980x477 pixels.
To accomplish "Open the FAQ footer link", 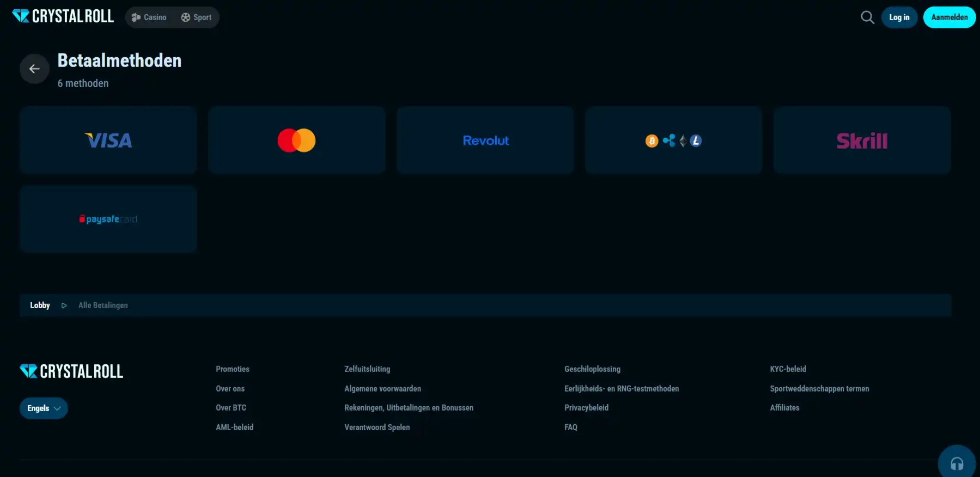I will 570,427.
